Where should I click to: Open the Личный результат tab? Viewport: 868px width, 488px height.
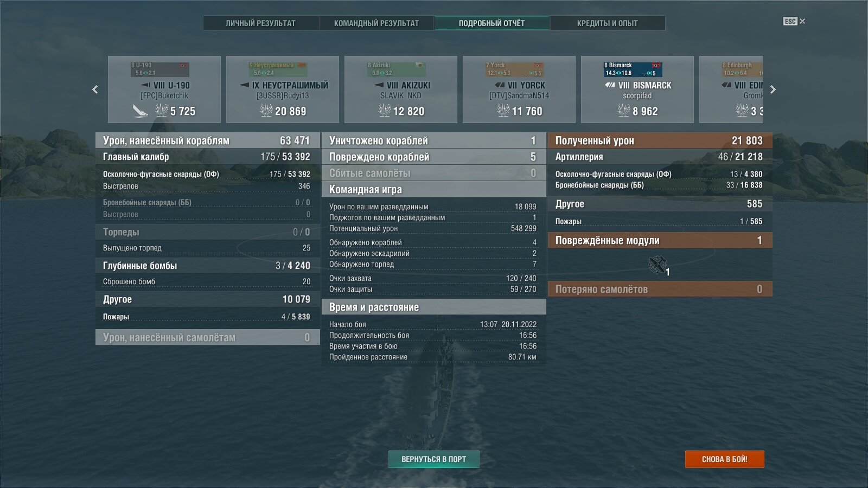pyautogui.click(x=260, y=23)
